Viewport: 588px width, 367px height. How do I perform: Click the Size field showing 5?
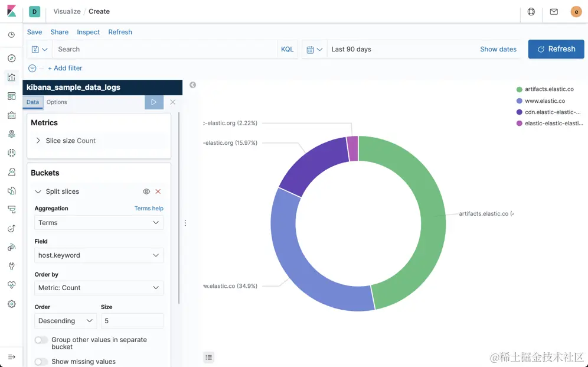point(132,321)
